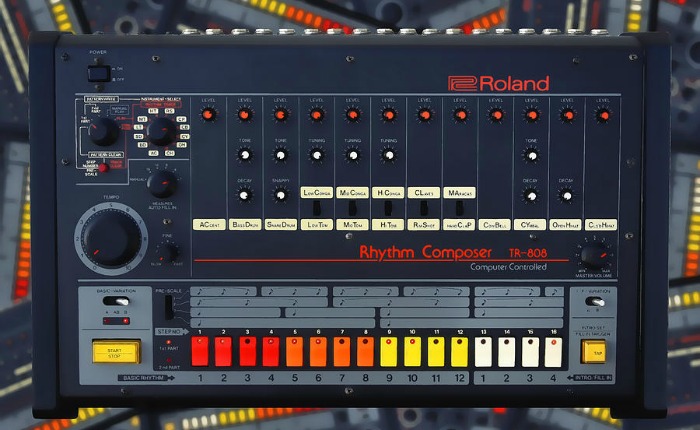Screen dimensions: 700x430
Task: Activate red step button 2
Action: coord(223,351)
